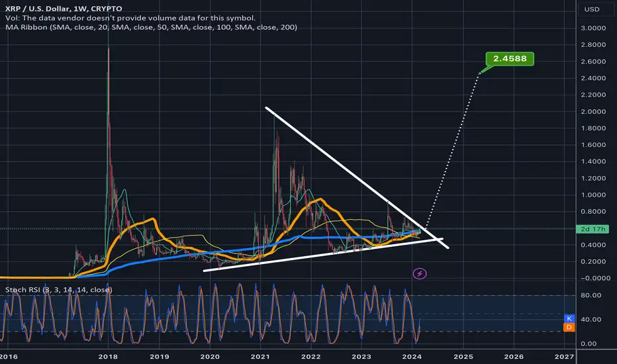This screenshot has width=617, height=364.
Task: Click the XRP / U.S. Dollar symbol title
Action: click(64, 8)
